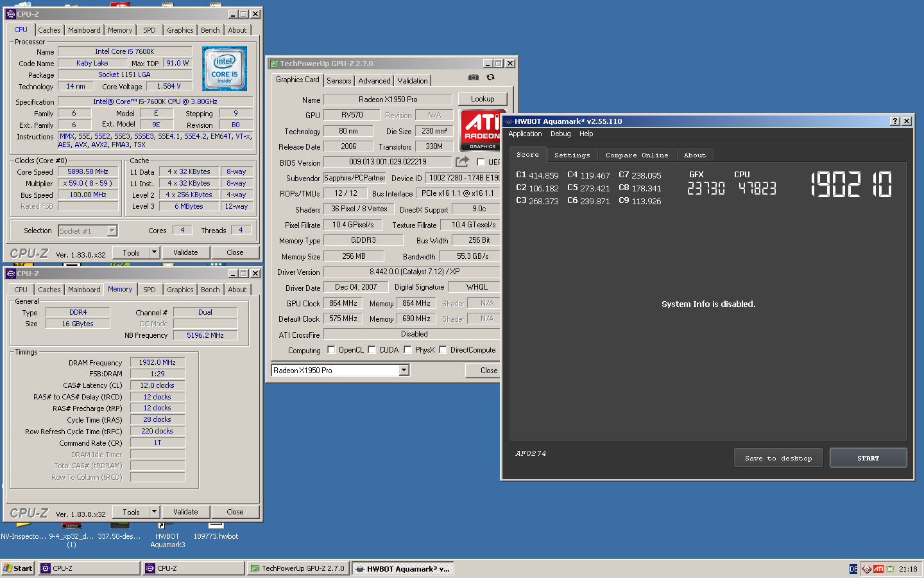Viewport: 924px width, 578px height.
Task: Switch to the first CPU-Z taskbar button
Action: (x=89, y=568)
